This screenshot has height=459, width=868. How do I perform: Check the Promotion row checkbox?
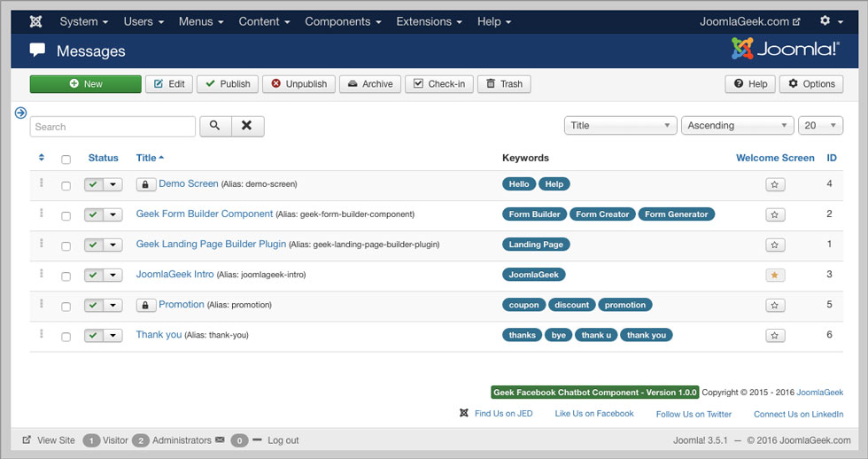[x=66, y=307]
